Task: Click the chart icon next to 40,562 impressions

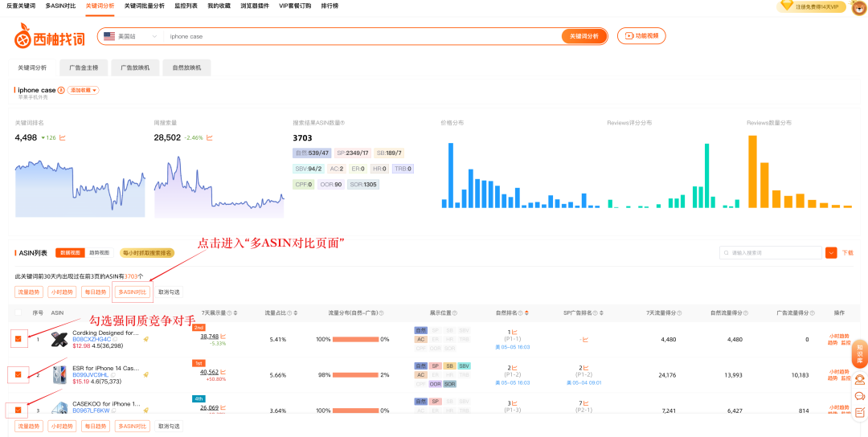Action: click(x=223, y=372)
